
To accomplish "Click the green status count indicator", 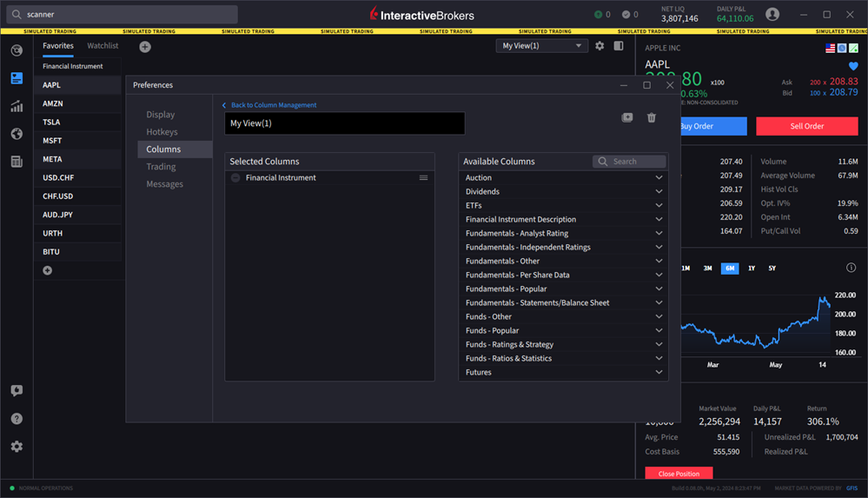I will point(602,15).
